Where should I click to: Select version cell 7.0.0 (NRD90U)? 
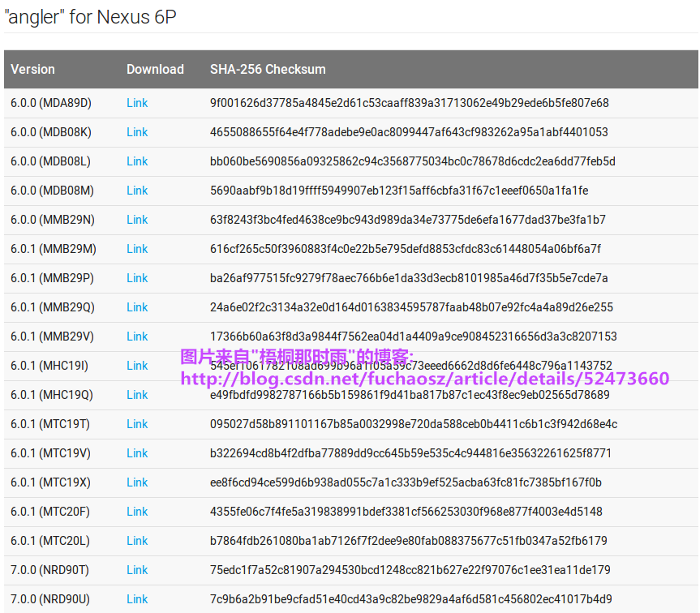point(50,599)
